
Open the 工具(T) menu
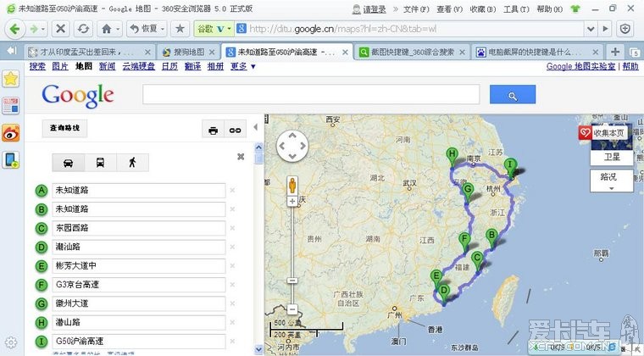coord(516,8)
